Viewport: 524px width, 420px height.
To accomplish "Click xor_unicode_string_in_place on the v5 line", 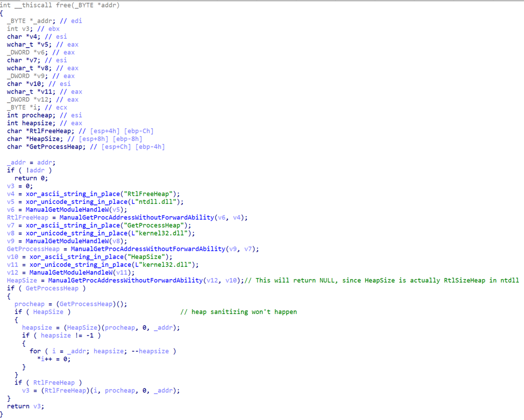I will [x=76, y=202].
